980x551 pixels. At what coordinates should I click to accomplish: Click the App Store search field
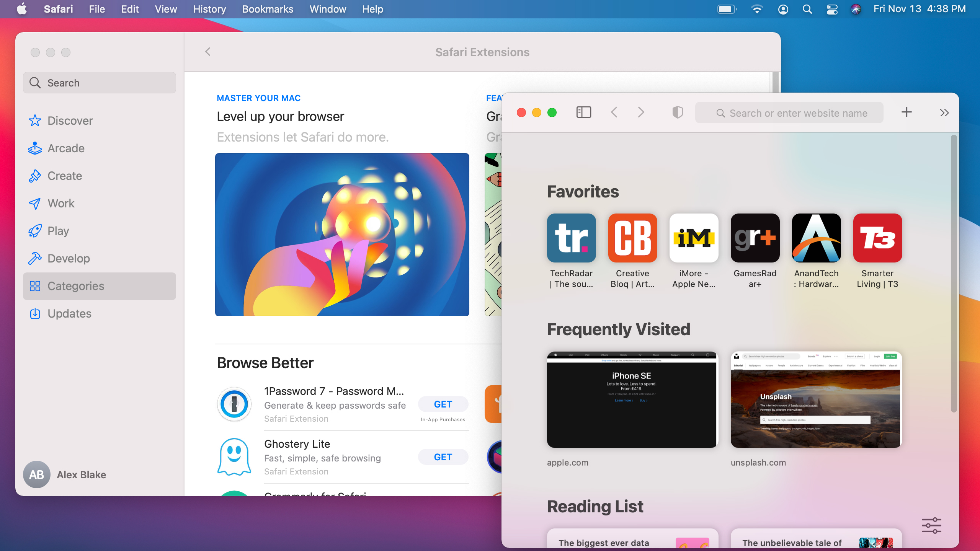[100, 83]
